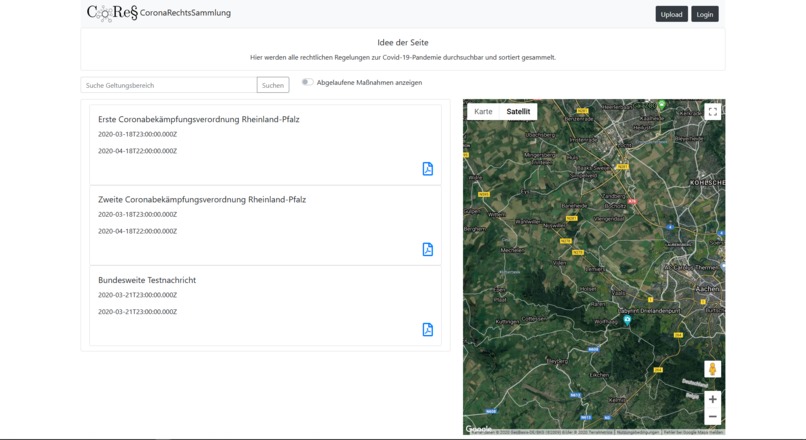
Task: Click the Suchen button
Action: (x=273, y=85)
